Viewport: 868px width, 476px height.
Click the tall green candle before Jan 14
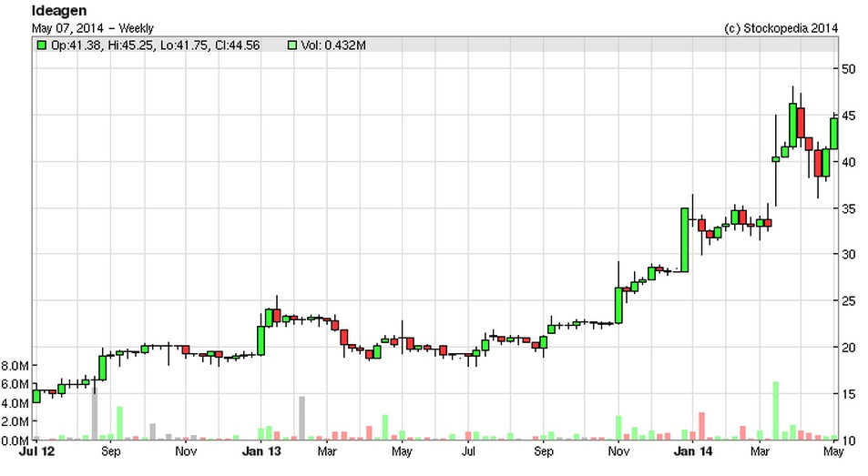684,240
